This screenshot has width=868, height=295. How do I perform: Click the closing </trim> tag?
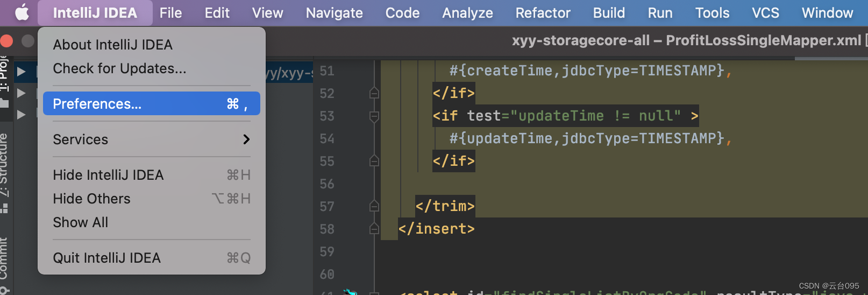[x=445, y=206]
